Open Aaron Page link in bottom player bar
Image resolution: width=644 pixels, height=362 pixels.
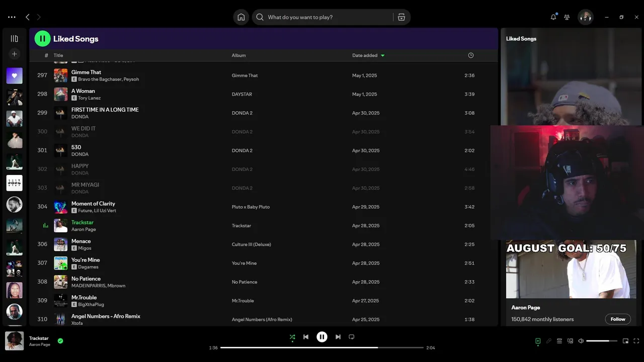pos(40,345)
